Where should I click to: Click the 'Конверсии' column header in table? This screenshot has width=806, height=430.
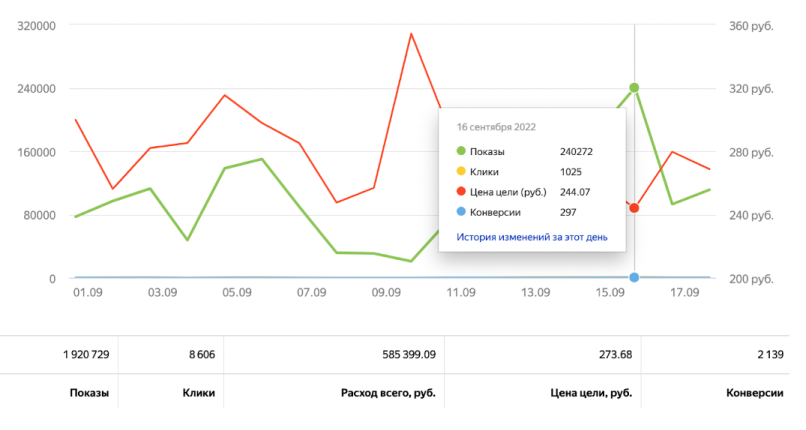pyautogui.click(x=755, y=393)
